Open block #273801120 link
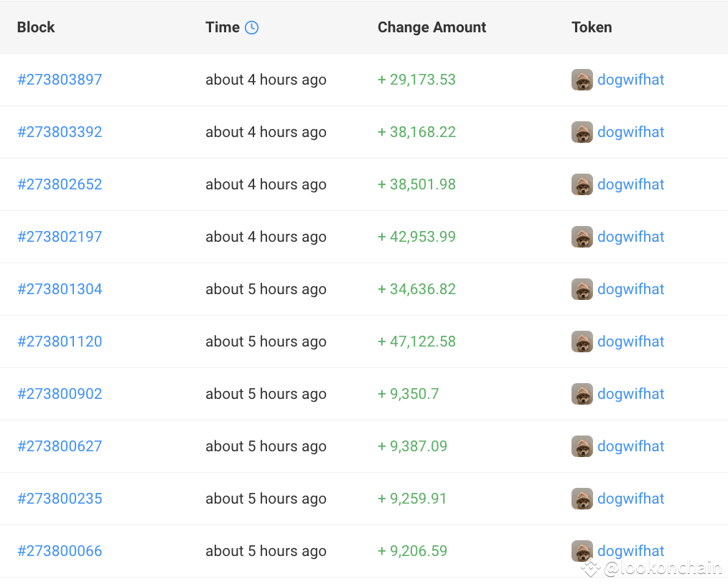The image size is (728, 584). click(60, 342)
